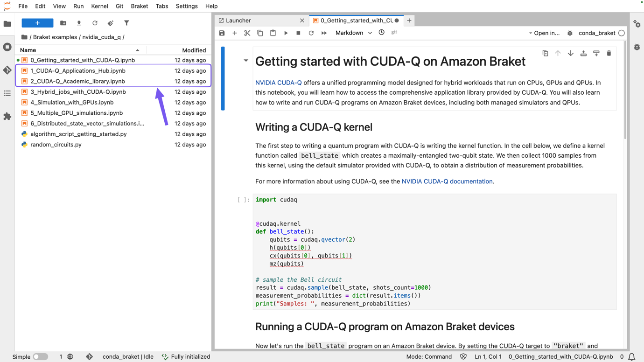Click conda_braket | Idle kernel status
The image size is (644, 362).
(128, 357)
